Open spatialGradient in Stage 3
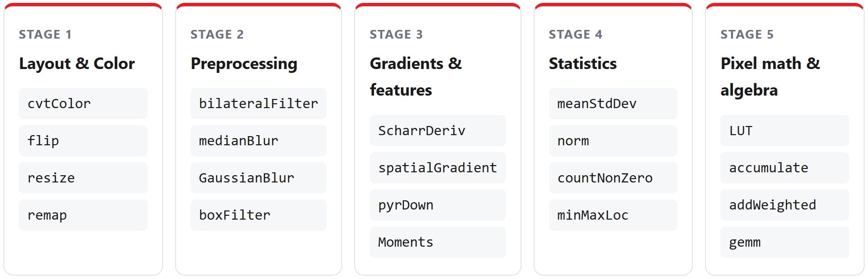 (438, 167)
